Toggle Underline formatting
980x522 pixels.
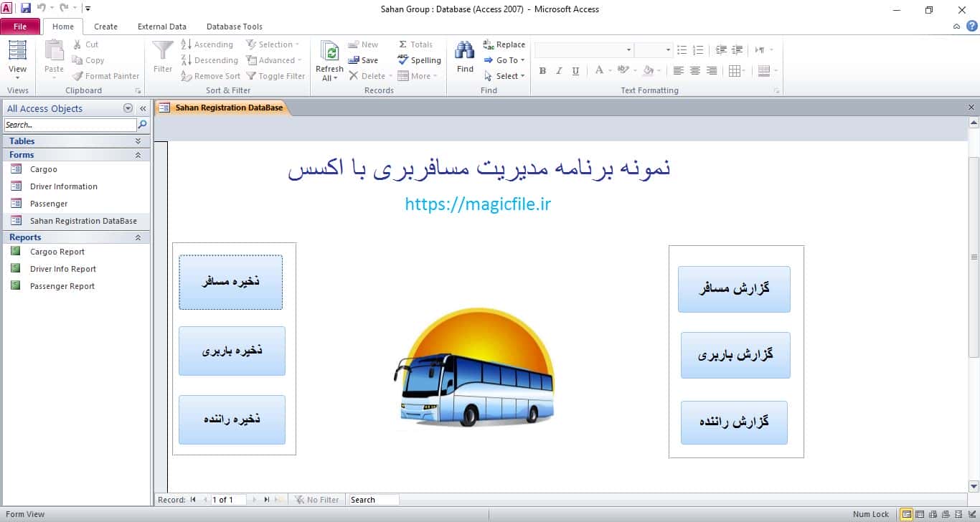point(575,71)
